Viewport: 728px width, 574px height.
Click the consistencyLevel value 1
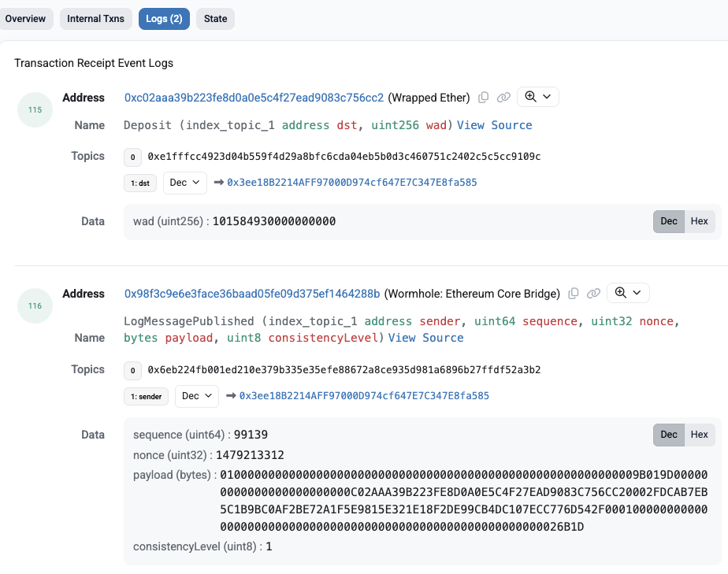pyautogui.click(x=269, y=546)
